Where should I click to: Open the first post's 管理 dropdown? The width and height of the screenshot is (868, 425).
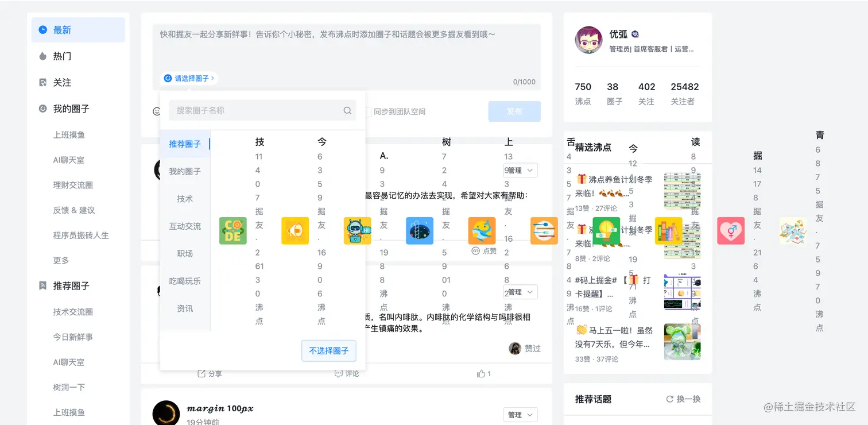point(521,171)
